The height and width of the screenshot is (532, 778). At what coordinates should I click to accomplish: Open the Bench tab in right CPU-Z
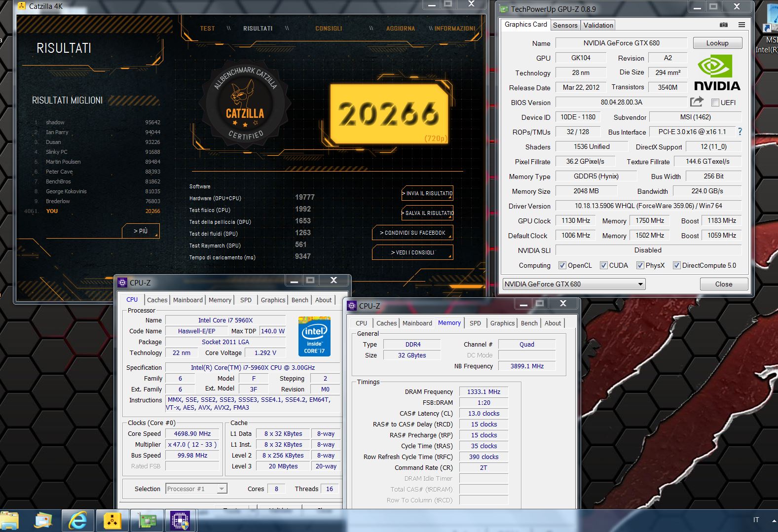pos(529,323)
